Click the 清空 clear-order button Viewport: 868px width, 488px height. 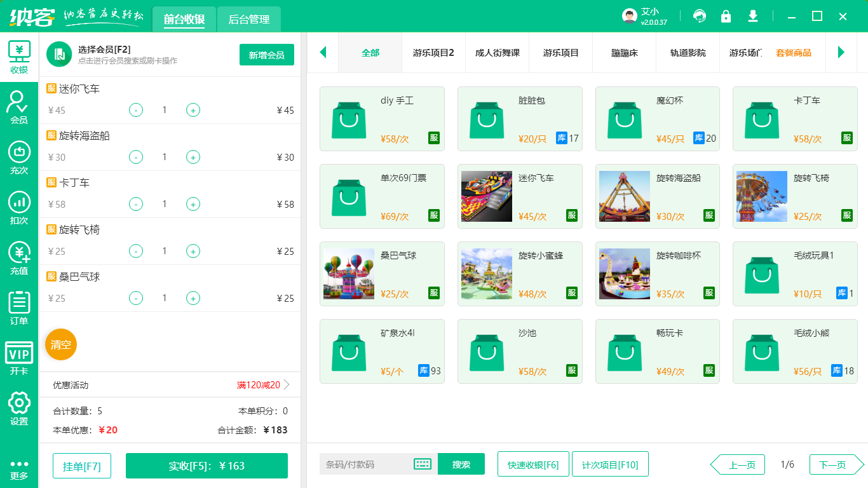click(60, 344)
